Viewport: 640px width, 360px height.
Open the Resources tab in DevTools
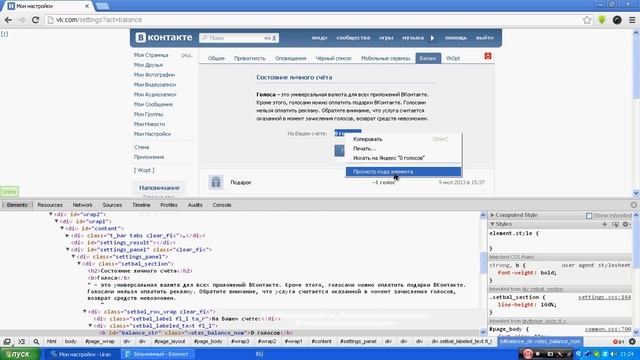point(50,205)
